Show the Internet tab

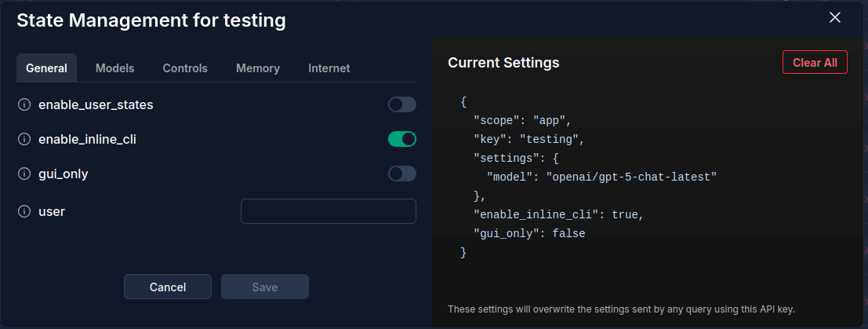pyautogui.click(x=329, y=68)
